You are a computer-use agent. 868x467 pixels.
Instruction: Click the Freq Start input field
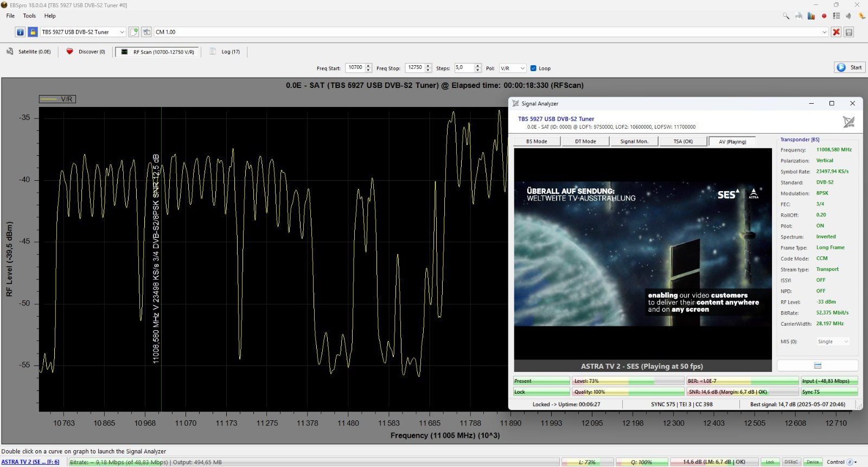(x=355, y=68)
